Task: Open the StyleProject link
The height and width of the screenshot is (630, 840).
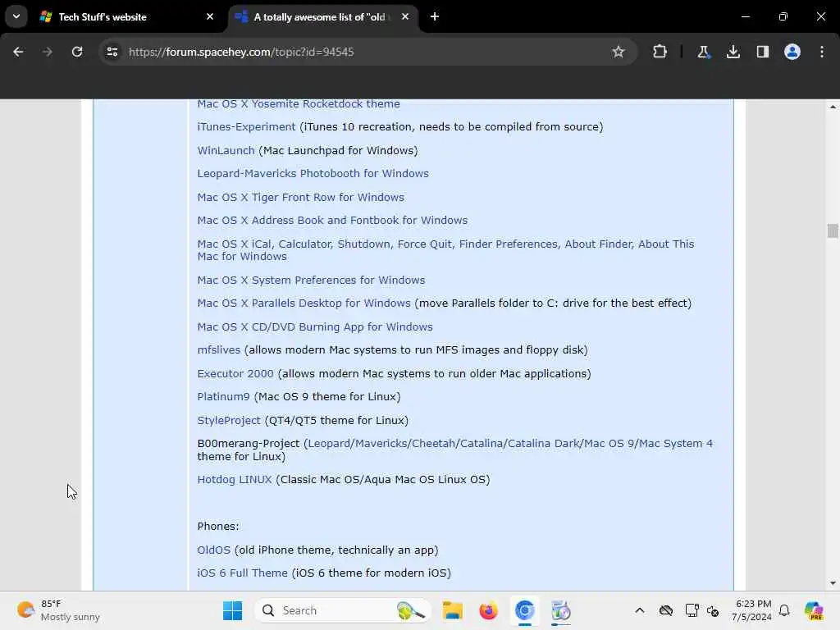Action: coord(229,421)
